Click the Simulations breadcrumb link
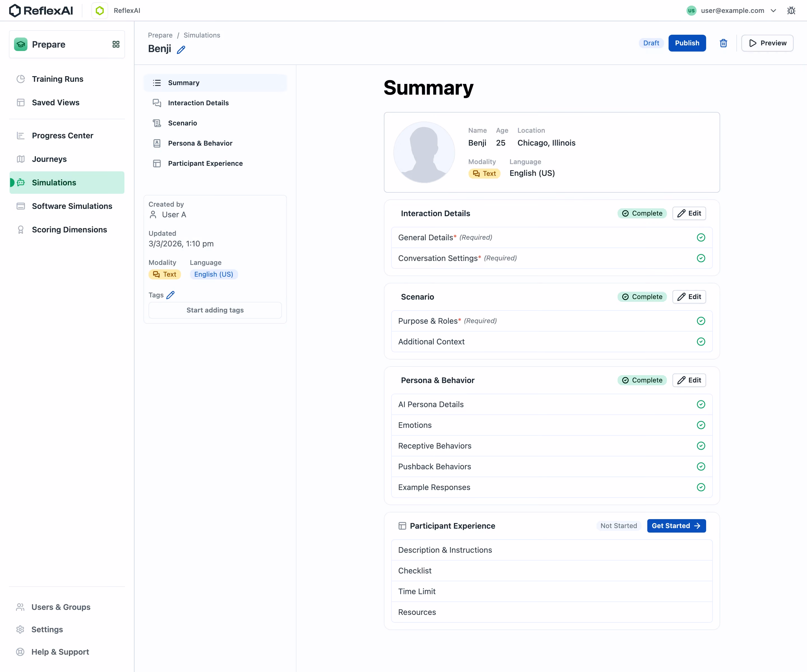 202,35
